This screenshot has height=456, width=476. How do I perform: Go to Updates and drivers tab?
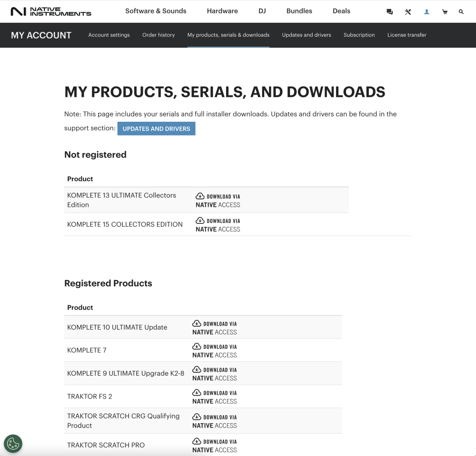[x=306, y=35]
